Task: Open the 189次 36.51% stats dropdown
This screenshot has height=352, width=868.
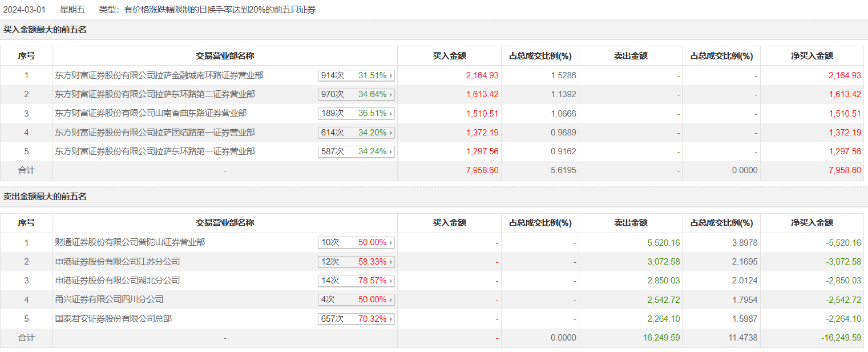Action: [356, 114]
